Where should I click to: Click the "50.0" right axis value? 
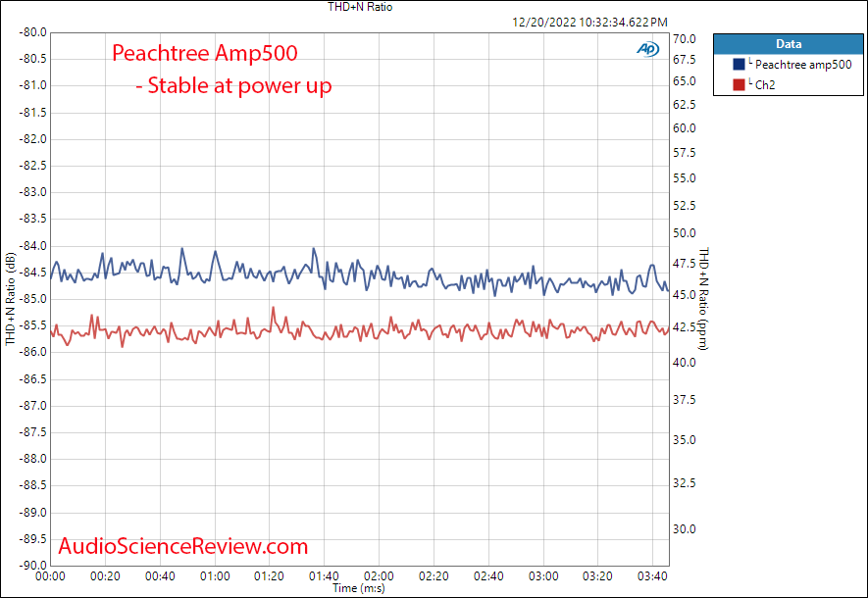[x=685, y=233]
